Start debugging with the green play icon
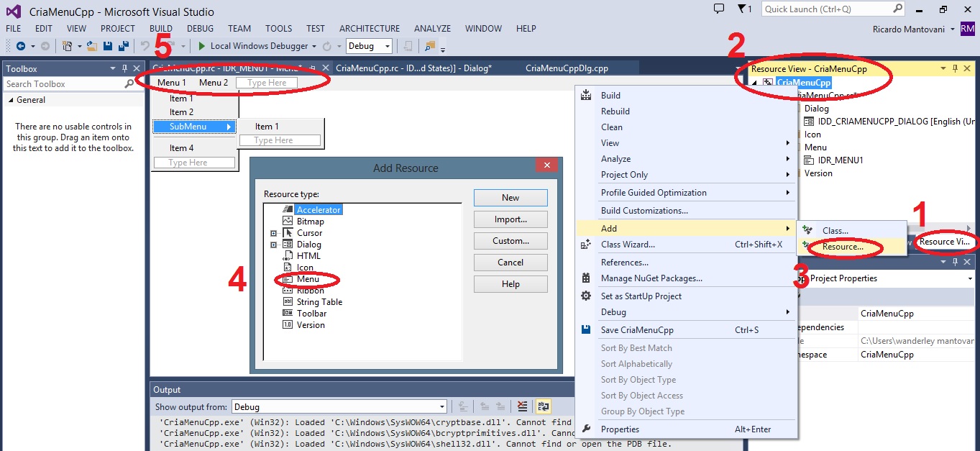Image resolution: width=980 pixels, height=451 pixels. point(201,46)
